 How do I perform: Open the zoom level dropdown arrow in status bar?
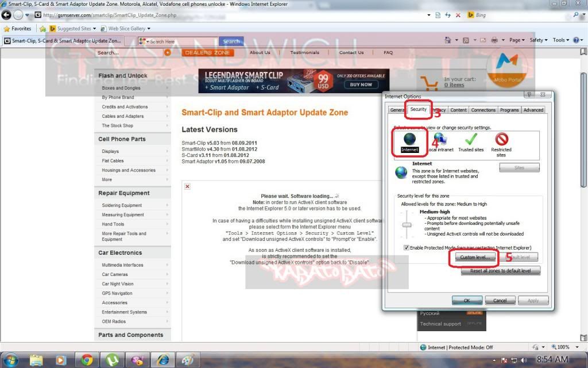click(577, 347)
